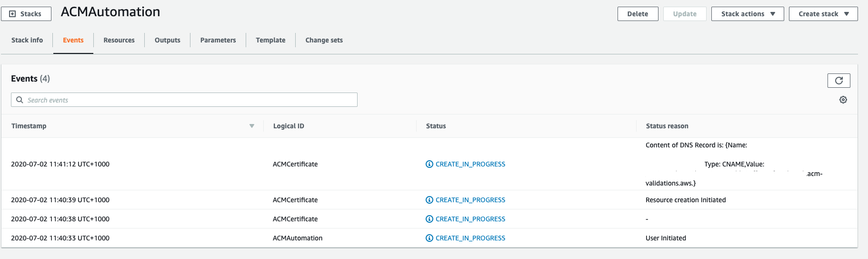
Task: Select the Stack info tab
Action: click(x=27, y=40)
